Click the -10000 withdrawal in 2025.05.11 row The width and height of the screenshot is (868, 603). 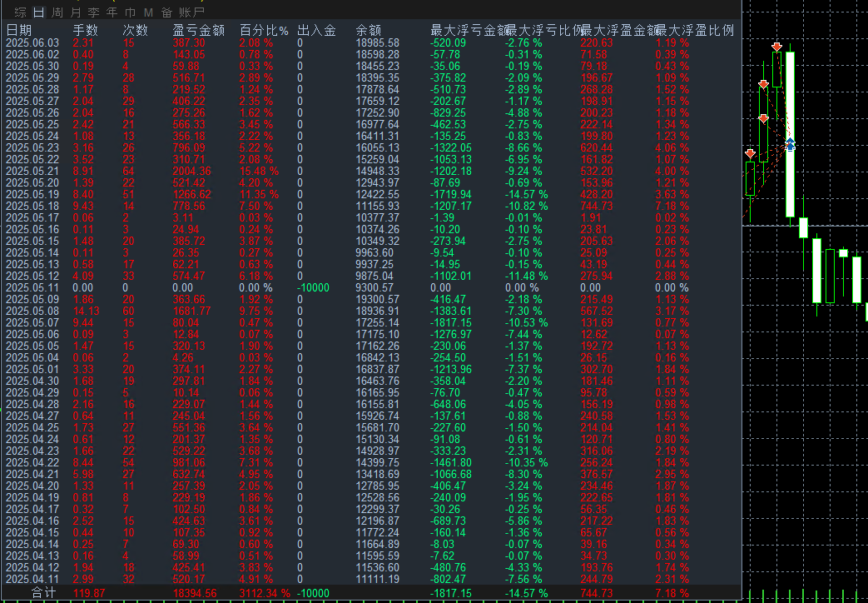point(313,287)
